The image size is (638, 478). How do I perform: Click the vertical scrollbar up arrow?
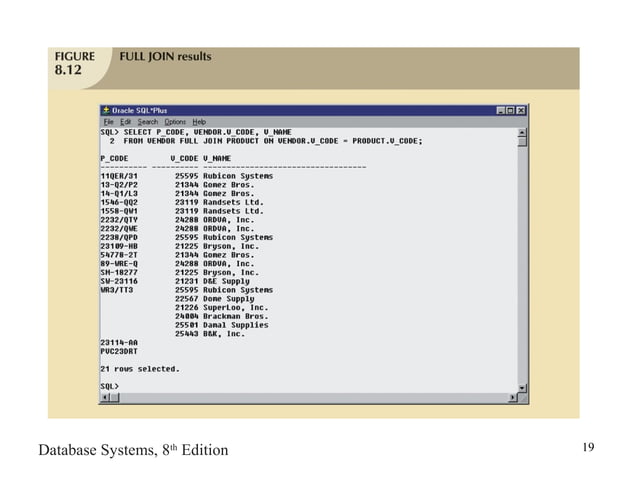pos(521,131)
